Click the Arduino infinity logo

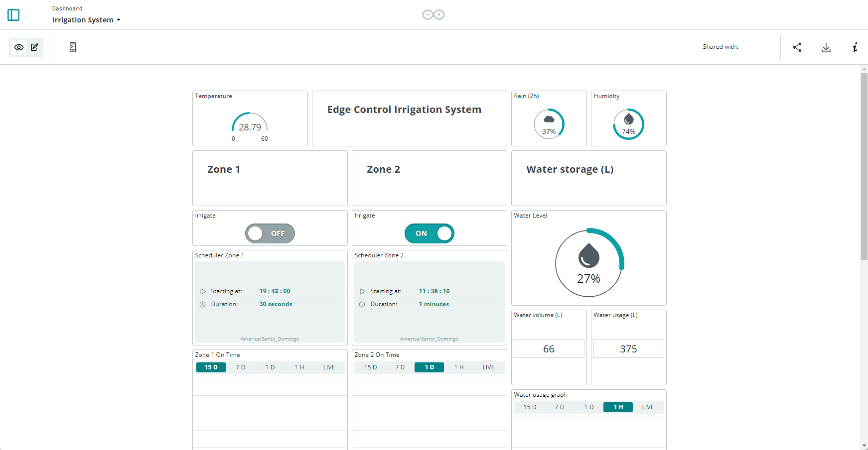pyautogui.click(x=434, y=15)
